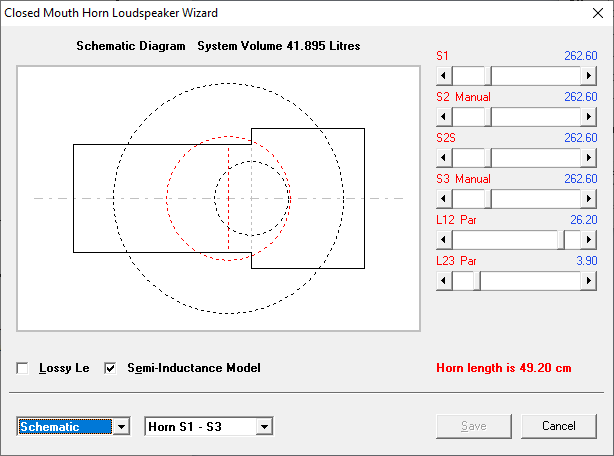Click the S2S slider right arrow
The image size is (614, 456).
(589, 158)
